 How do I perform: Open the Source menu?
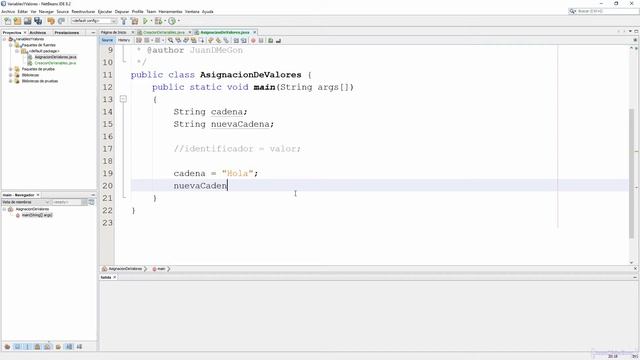click(62, 11)
